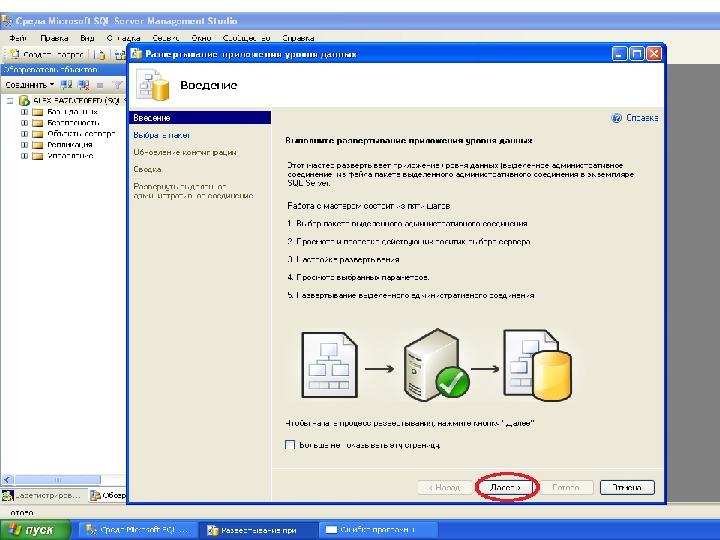Screen dimensions: 720x540
Task: Open the Справка menu in the menu bar
Action: 298,38
